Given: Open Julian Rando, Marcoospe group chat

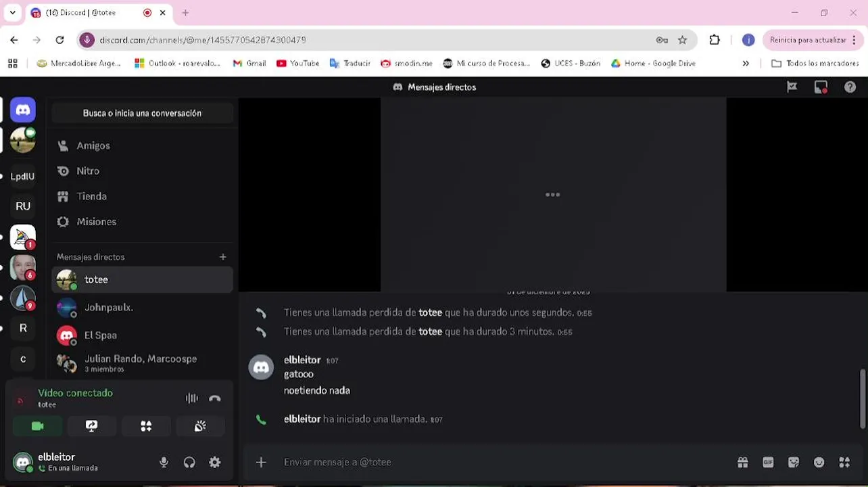Looking at the screenshot, I should 142,363.
